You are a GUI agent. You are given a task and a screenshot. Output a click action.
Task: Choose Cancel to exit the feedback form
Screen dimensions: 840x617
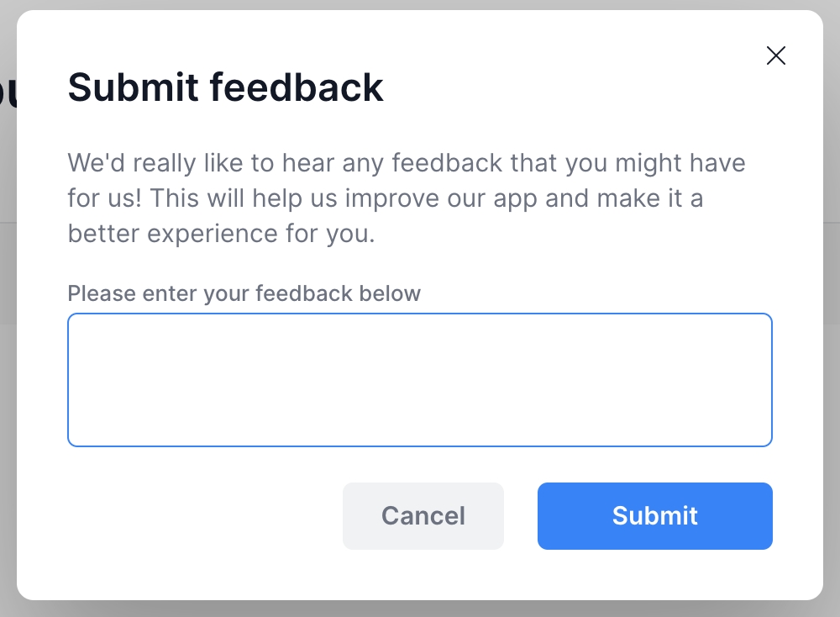coord(423,515)
